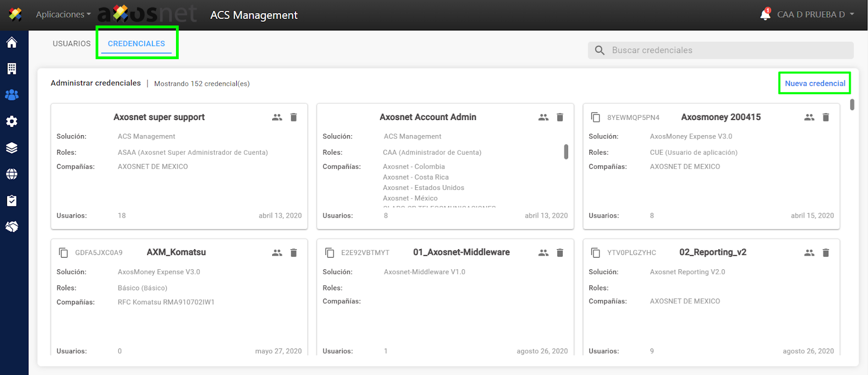Screen dimensions: 868x375
Task: Delete the Axosnet super support credential
Action: tap(293, 117)
